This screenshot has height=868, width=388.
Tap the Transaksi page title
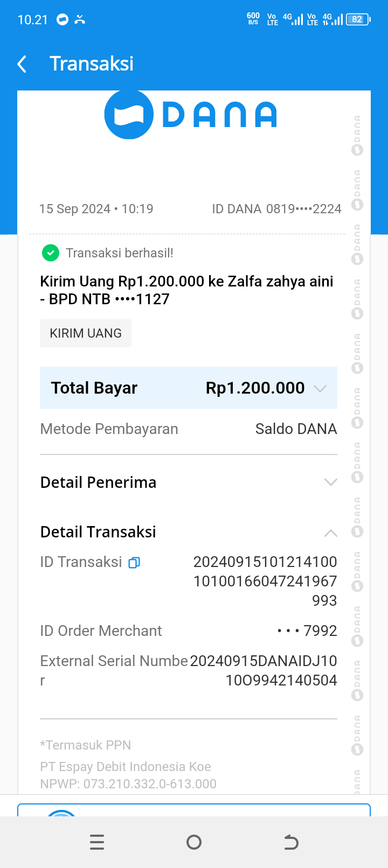92,64
